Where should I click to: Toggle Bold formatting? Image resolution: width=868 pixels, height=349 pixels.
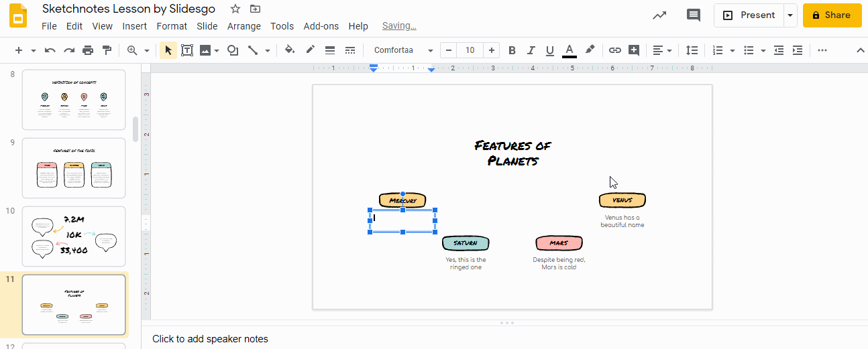pos(512,50)
